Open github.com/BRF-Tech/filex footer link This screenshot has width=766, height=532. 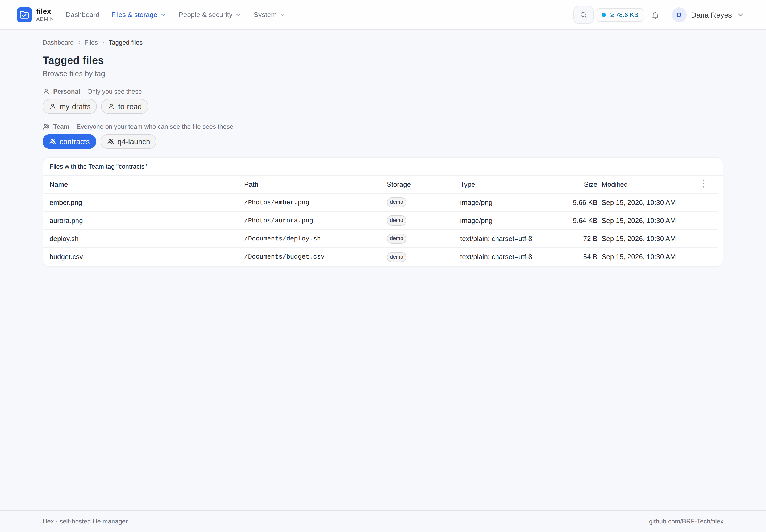(686, 521)
